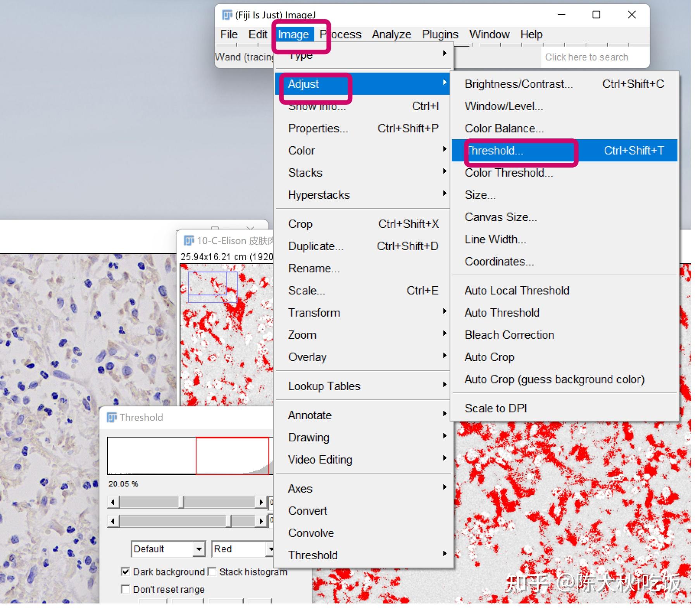Click lower slider's left arrow button
Viewport: 700px width, 612px height.
[x=112, y=521]
